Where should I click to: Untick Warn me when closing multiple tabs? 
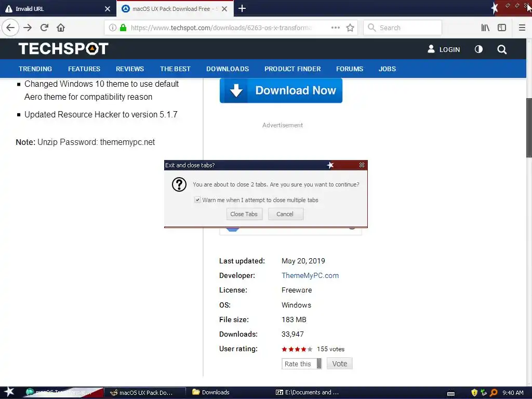(x=197, y=200)
